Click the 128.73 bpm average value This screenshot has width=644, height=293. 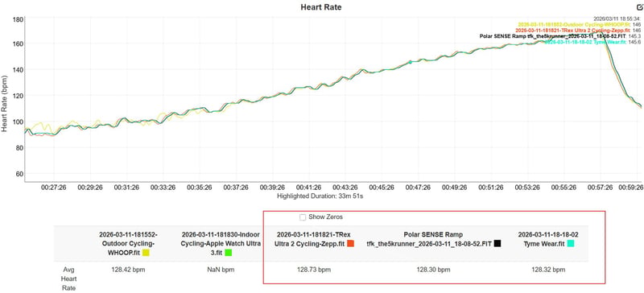coord(314,270)
